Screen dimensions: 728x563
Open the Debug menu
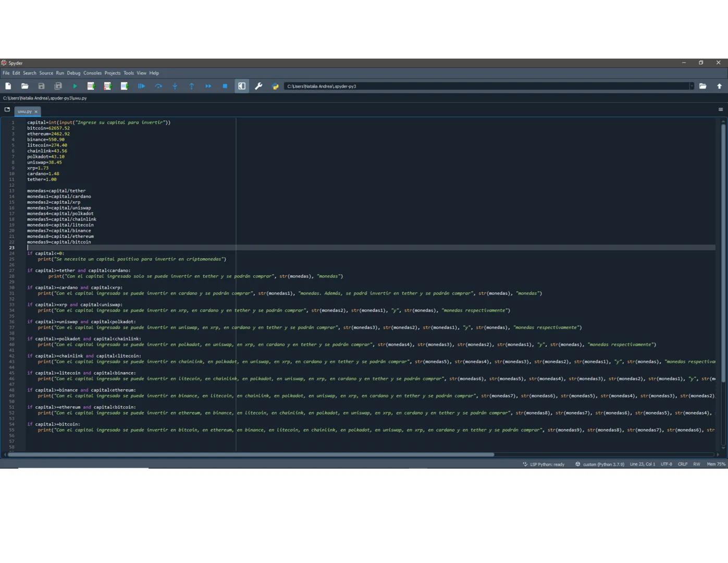[73, 73]
